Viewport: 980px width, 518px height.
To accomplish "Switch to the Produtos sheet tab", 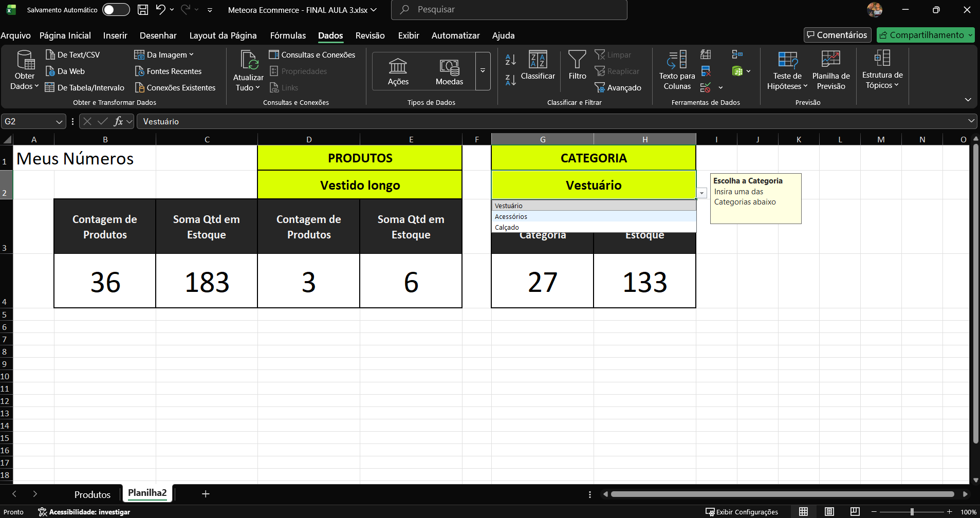I will point(93,494).
